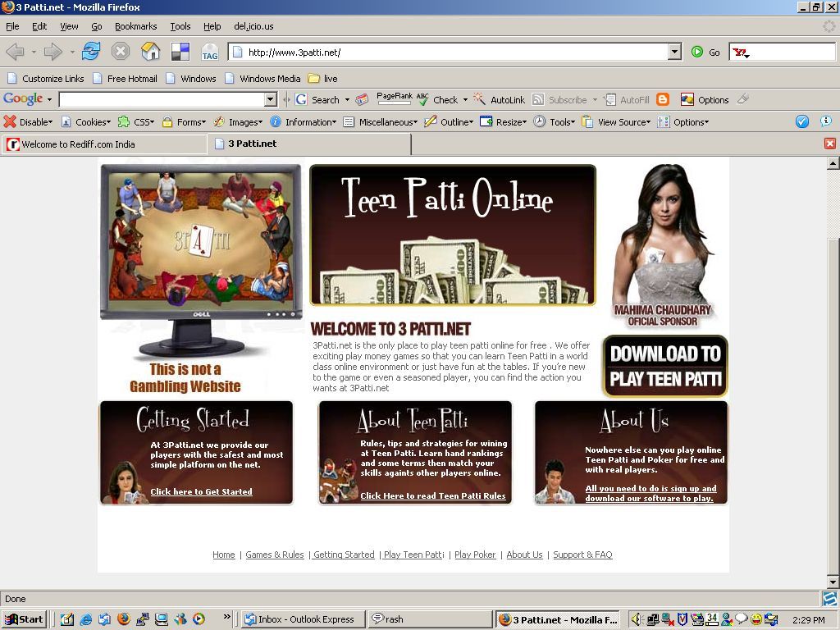
Task: Click the Teen Patti Online money banner
Action: pyautogui.click(x=453, y=235)
